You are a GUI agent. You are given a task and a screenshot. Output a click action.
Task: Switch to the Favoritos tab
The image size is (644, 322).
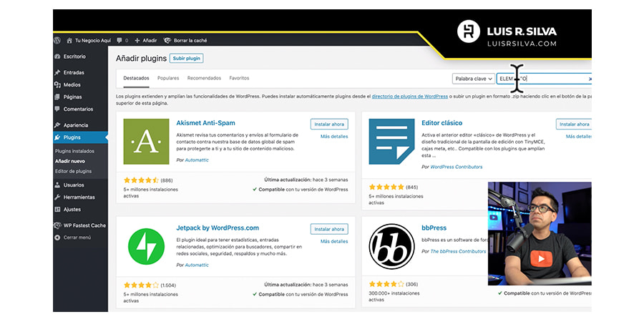click(x=239, y=78)
